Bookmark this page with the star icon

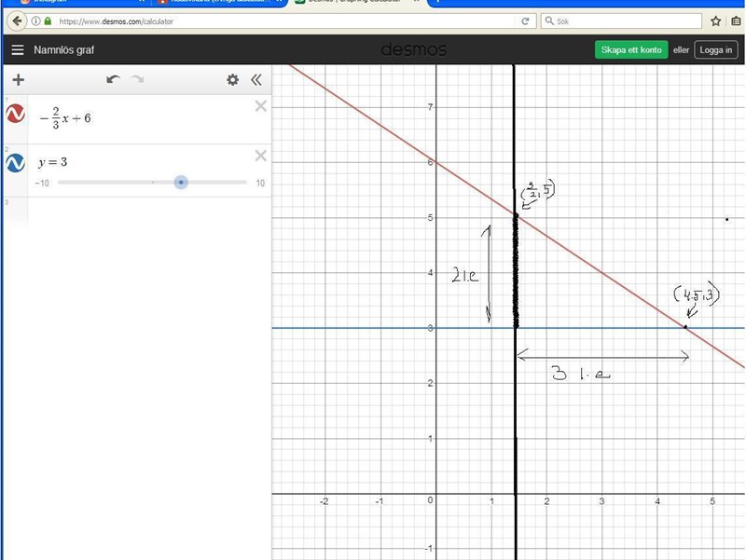[716, 20]
